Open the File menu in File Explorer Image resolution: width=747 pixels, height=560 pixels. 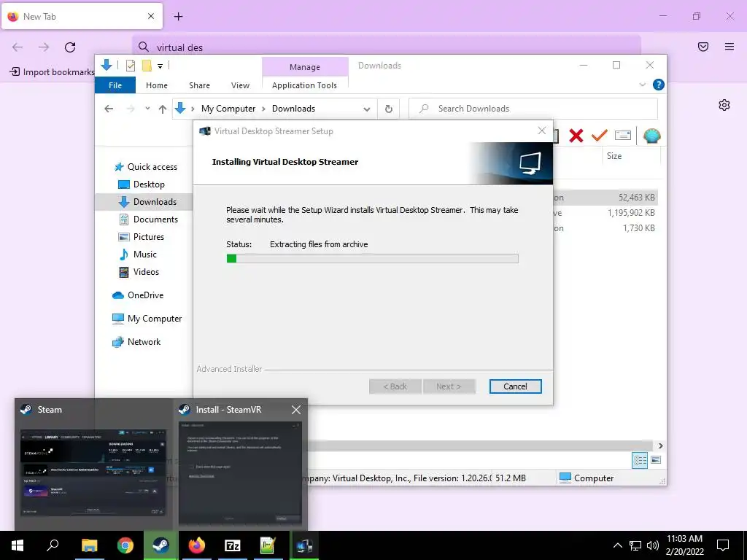coord(115,85)
